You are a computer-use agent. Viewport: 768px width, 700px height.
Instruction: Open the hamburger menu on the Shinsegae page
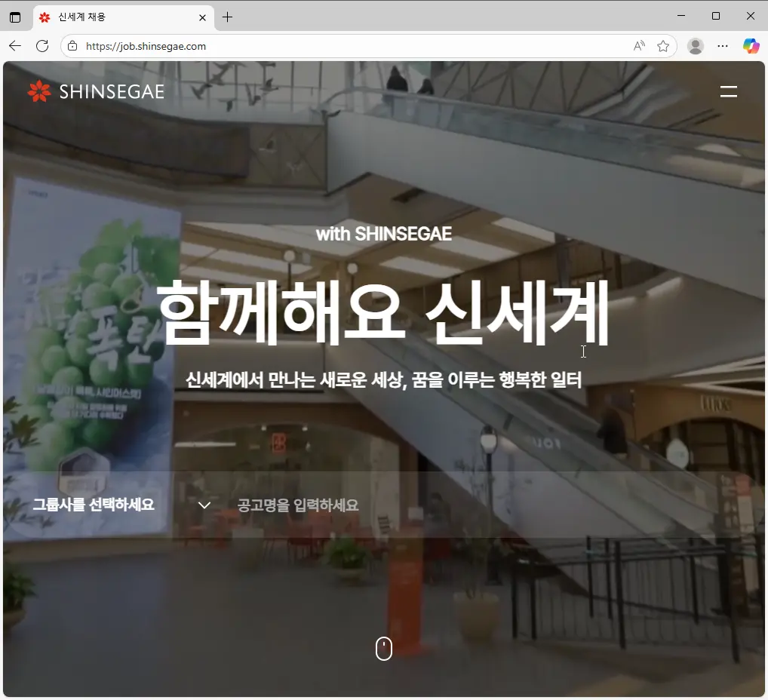(728, 92)
